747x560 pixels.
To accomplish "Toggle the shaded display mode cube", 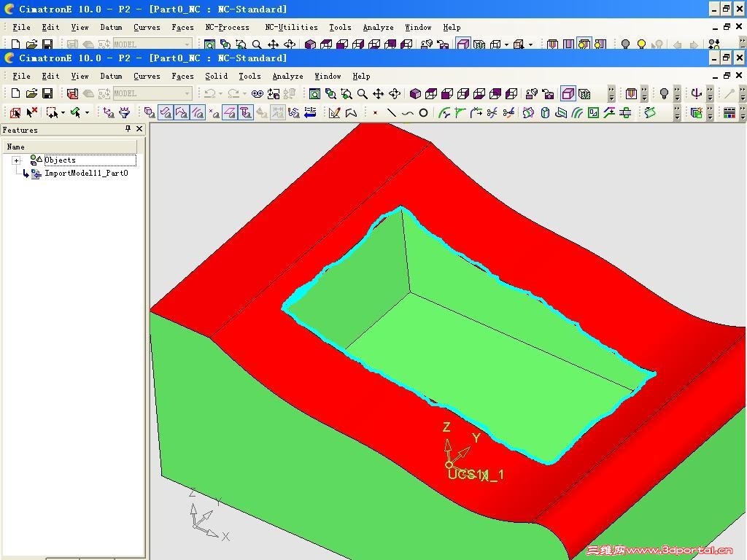I will coord(568,94).
